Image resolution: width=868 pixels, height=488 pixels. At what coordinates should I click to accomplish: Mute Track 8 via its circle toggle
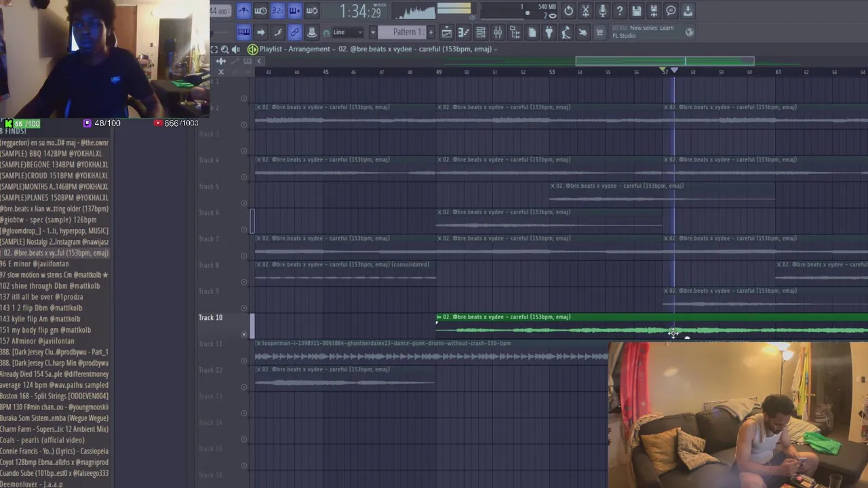[x=244, y=283]
